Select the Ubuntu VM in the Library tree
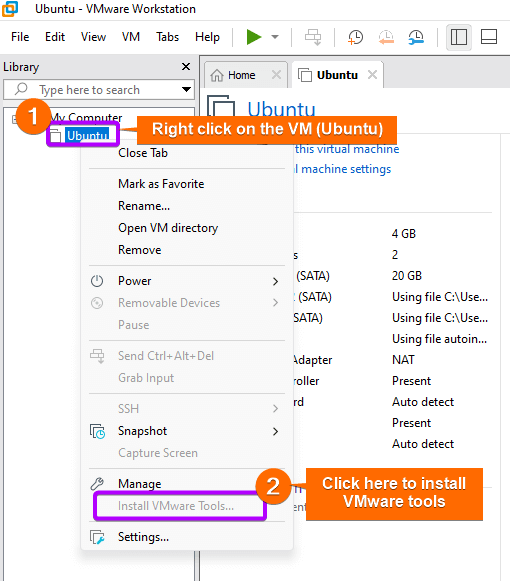 coord(87,136)
